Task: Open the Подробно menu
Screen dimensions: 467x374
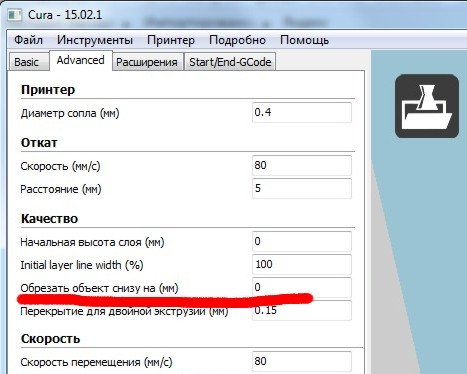Action: point(237,40)
